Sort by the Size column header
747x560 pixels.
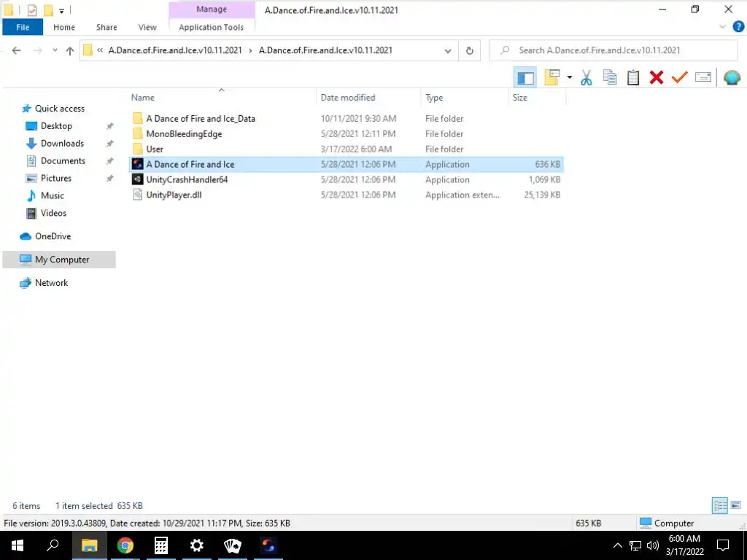(x=519, y=98)
